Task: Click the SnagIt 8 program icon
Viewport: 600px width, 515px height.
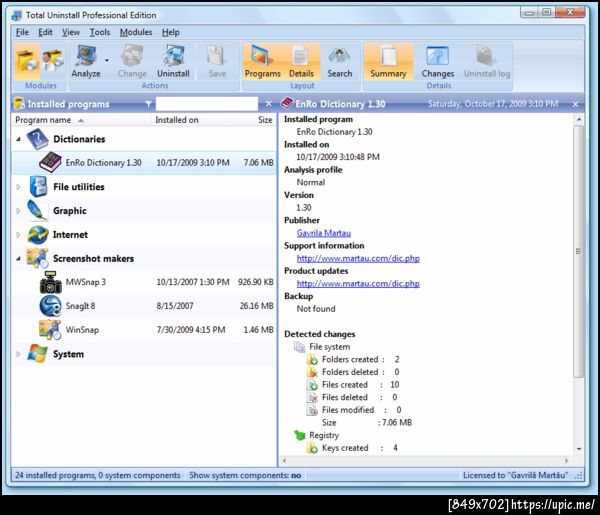Action: pos(50,306)
